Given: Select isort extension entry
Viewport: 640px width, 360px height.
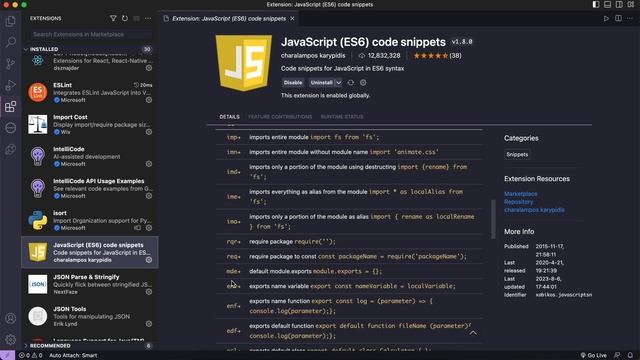Looking at the screenshot, I should coord(90,220).
